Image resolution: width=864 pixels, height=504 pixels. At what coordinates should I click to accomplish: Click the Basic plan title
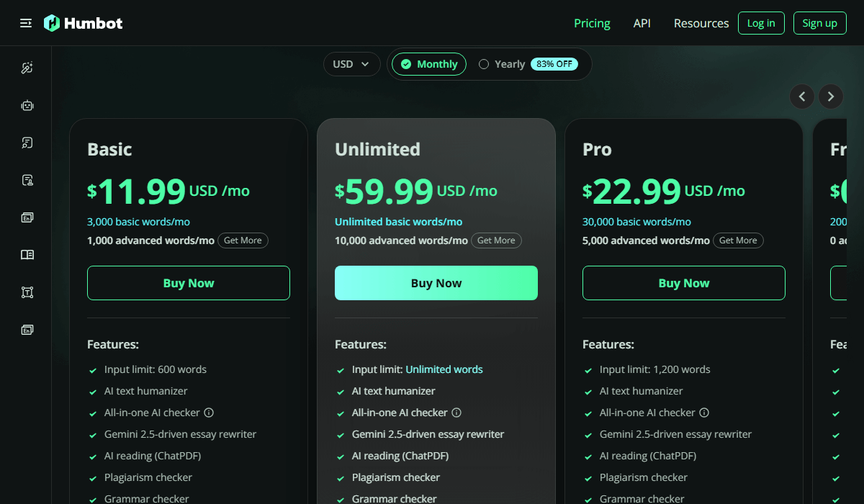[109, 149]
